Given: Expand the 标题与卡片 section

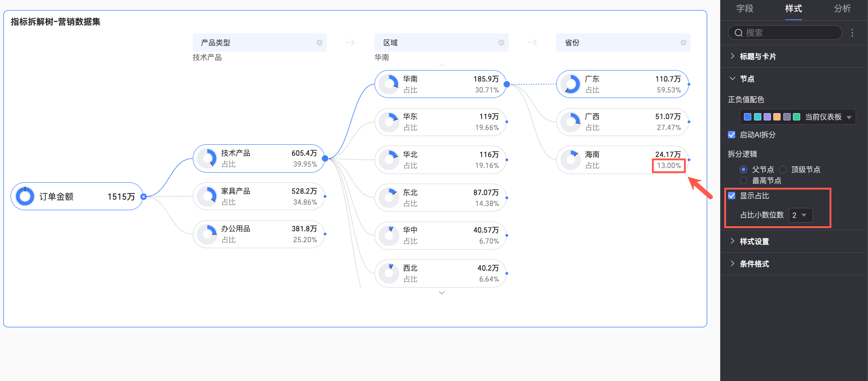Looking at the screenshot, I should coord(758,56).
